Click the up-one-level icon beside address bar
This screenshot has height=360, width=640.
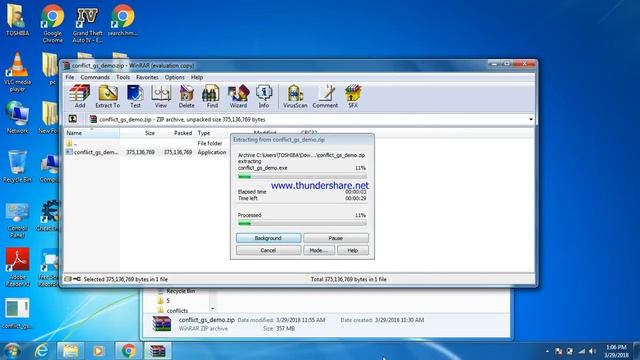point(73,119)
